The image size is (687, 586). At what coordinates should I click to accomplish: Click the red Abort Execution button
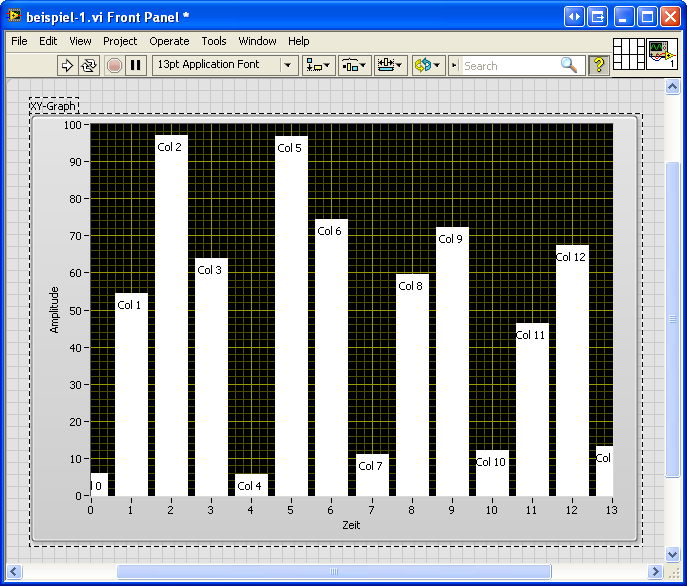(x=114, y=66)
